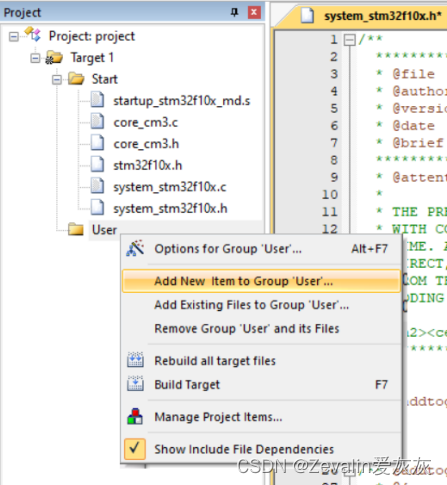Collapse the Target 1 tree node
Image resolution: width=447 pixels, height=485 pixels.
(x=35, y=58)
